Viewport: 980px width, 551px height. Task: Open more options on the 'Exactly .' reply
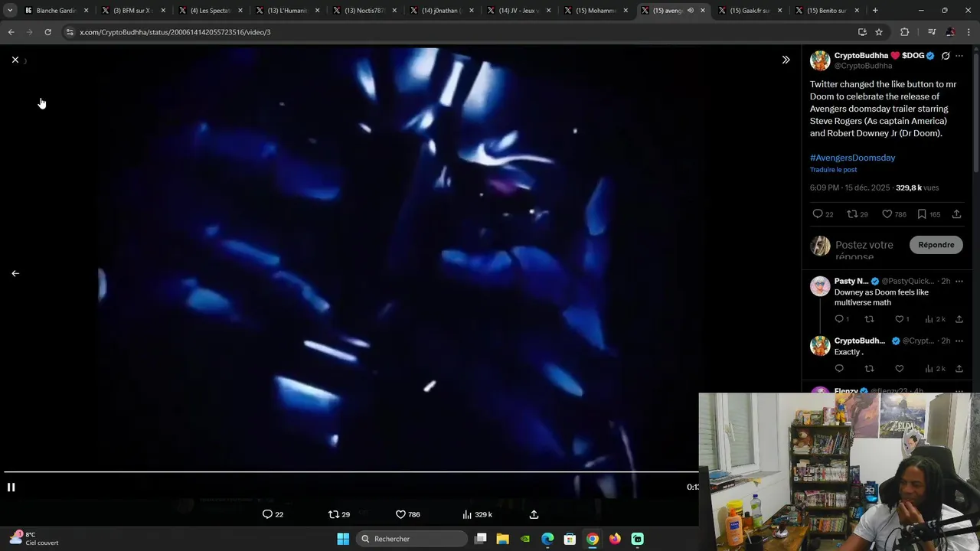coord(959,341)
